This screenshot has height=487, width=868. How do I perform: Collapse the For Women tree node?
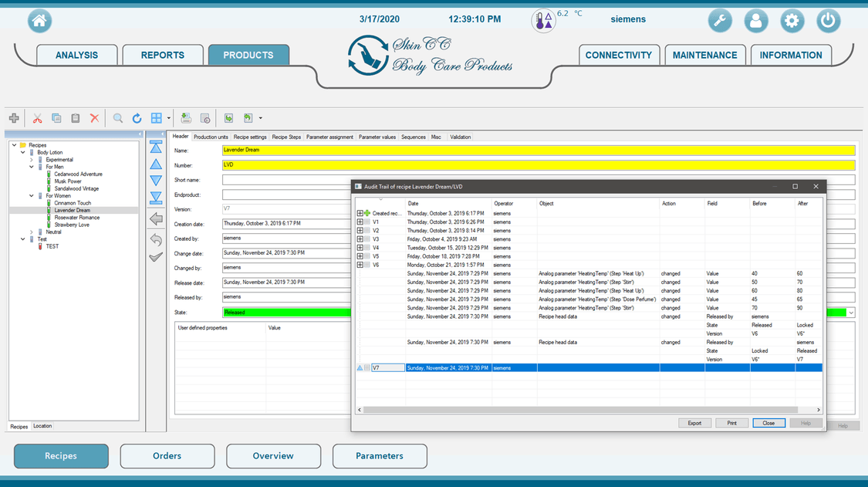[x=31, y=195]
